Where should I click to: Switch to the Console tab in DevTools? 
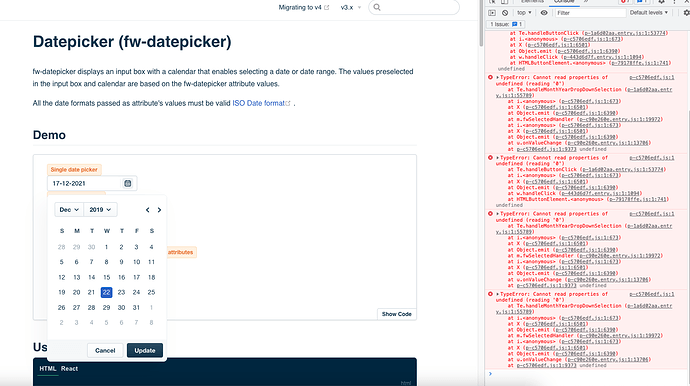pyautogui.click(x=564, y=2)
